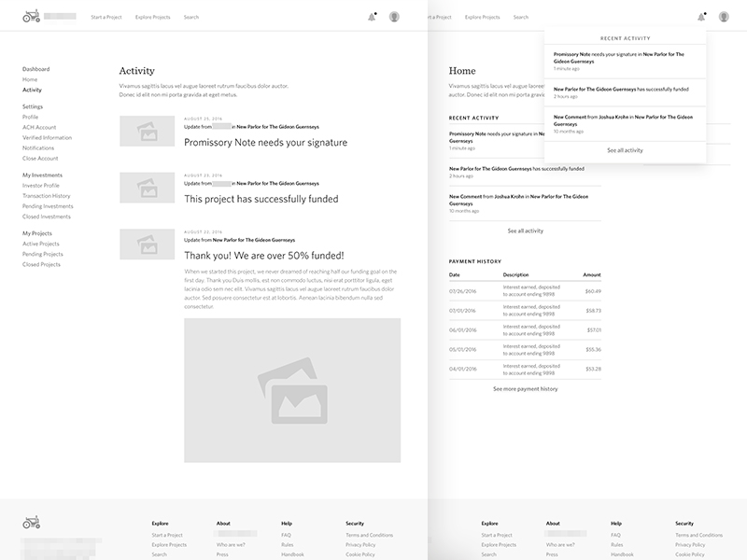Screen dimensions: 747x560
Task: Click the user avatar above the Recent Activity popup
Action: (724, 17)
